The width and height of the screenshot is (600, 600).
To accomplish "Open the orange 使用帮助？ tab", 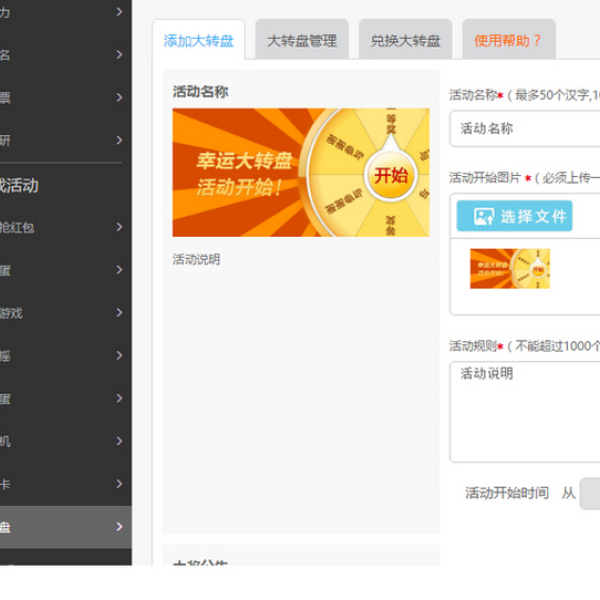I will click(508, 41).
